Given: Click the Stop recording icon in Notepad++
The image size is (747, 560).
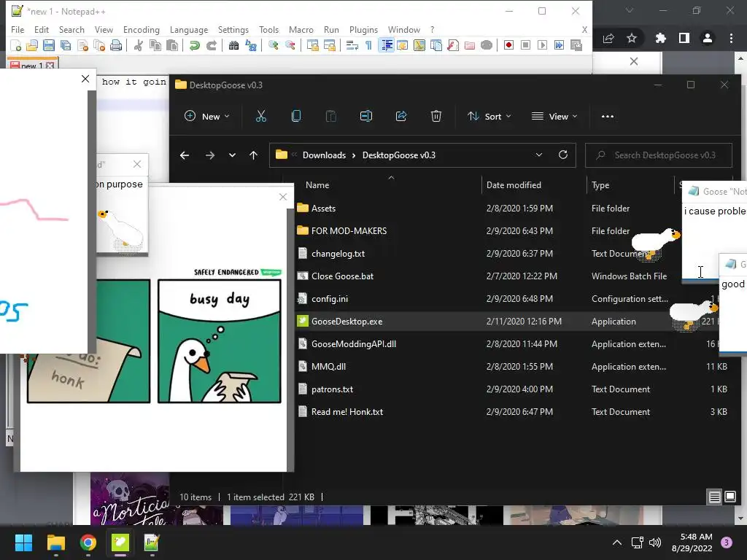Looking at the screenshot, I should point(525,45).
